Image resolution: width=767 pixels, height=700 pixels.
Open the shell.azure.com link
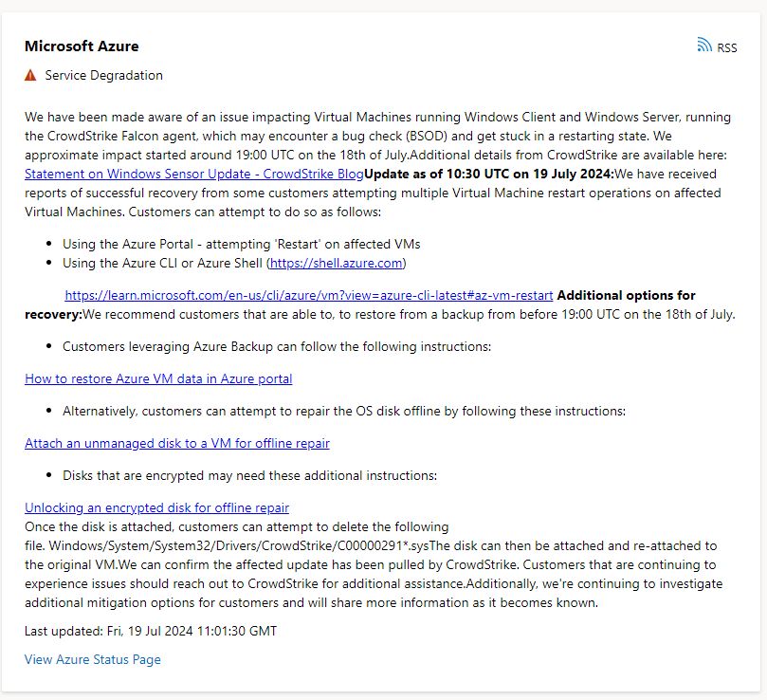pos(337,263)
